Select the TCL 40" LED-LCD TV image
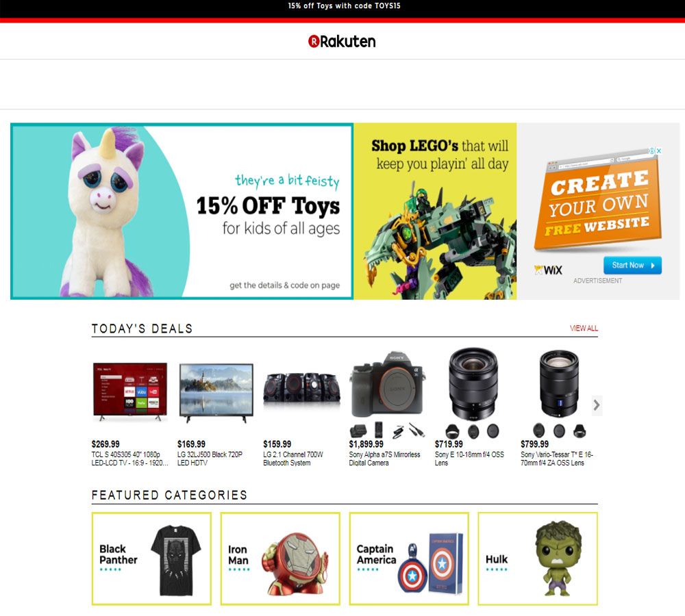The height and width of the screenshot is (616, 685). tap(129, 392)
